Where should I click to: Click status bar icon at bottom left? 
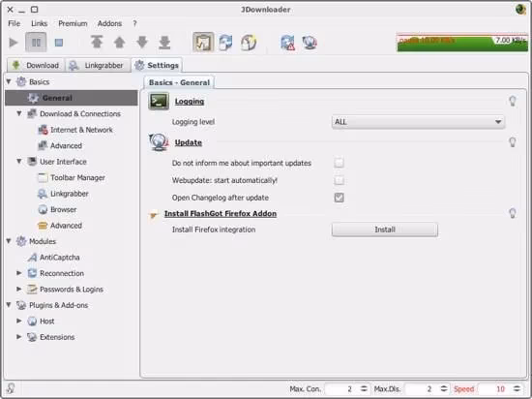(11, 388)
